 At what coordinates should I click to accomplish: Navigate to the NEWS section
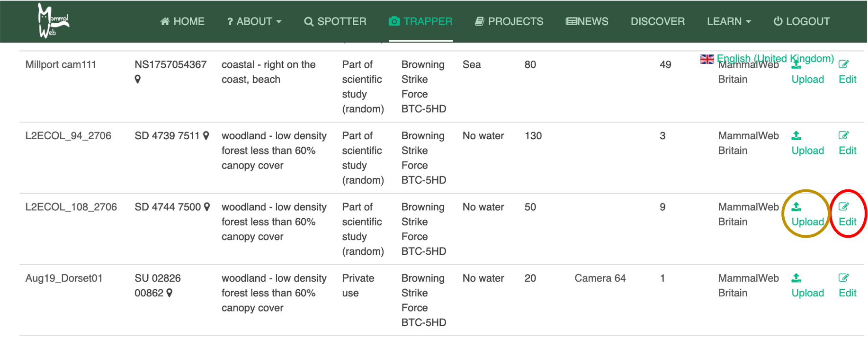pos(587,21)
